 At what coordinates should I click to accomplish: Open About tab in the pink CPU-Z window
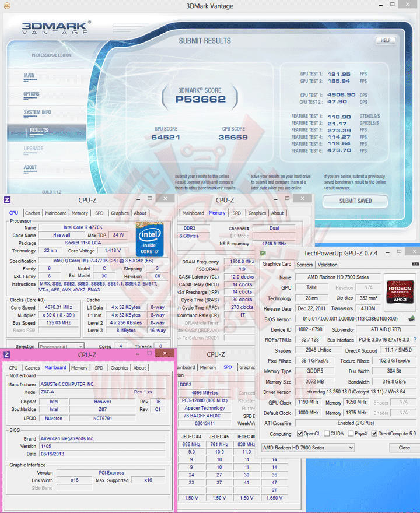coord(140,368)
